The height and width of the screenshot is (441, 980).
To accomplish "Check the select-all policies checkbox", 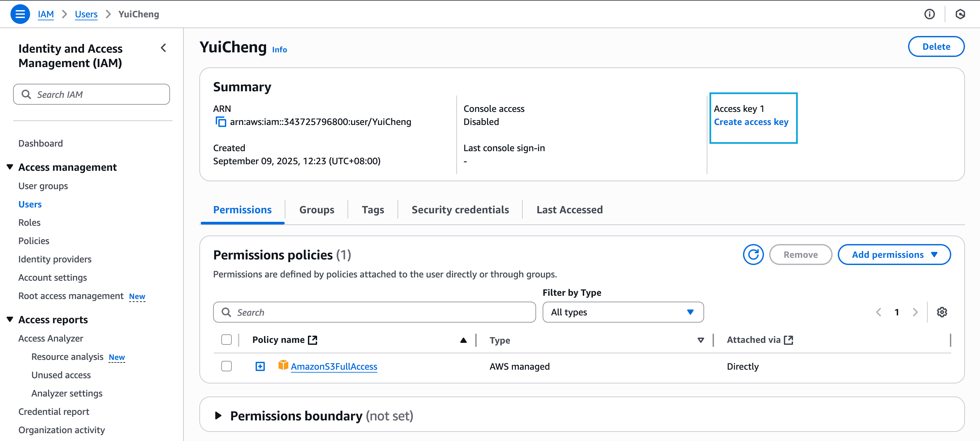I will (226, 340).
